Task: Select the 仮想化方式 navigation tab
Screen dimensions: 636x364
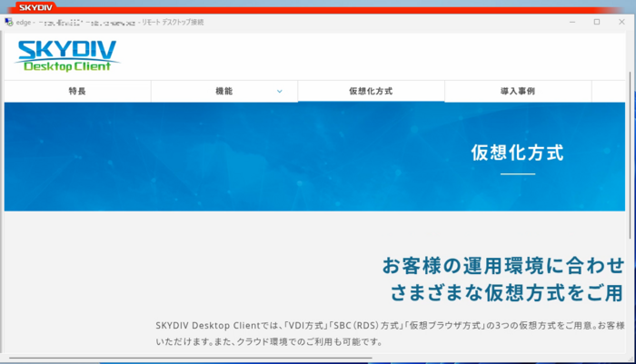Action: point(371,91)
